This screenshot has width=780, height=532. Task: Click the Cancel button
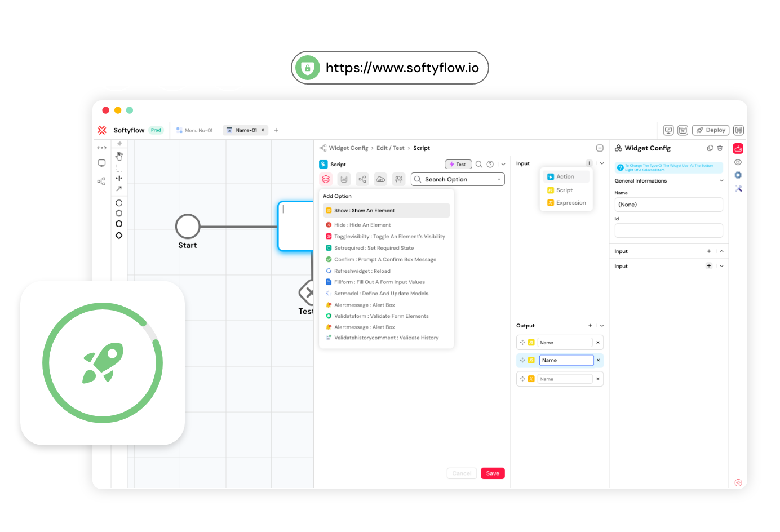[462, 473]
